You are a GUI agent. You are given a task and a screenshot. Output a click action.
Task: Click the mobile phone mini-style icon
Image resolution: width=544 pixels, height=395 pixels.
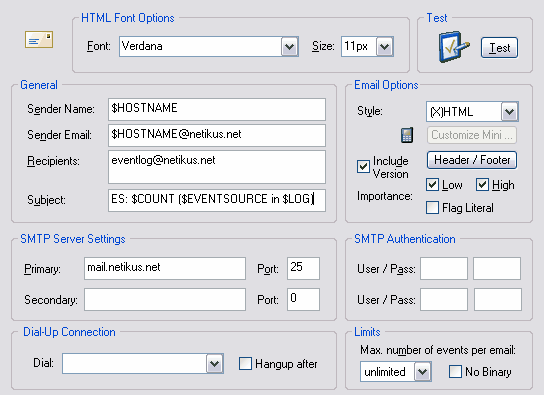(x=407, y=135)
